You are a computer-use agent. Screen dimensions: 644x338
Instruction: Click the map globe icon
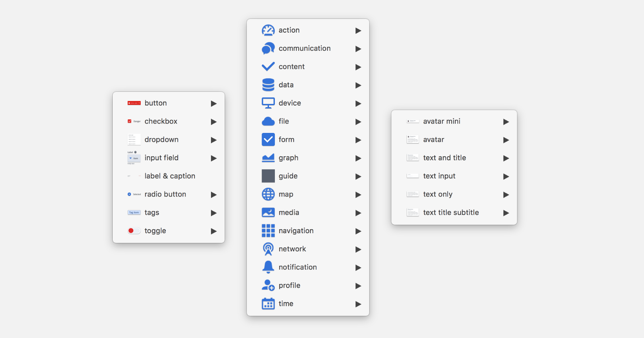[268, 194]
